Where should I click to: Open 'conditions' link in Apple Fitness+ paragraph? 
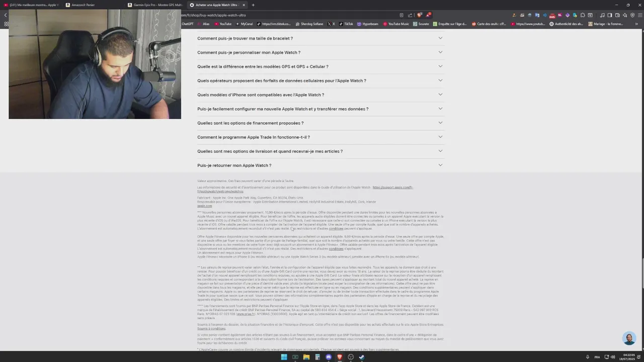[x=336, y=248]
